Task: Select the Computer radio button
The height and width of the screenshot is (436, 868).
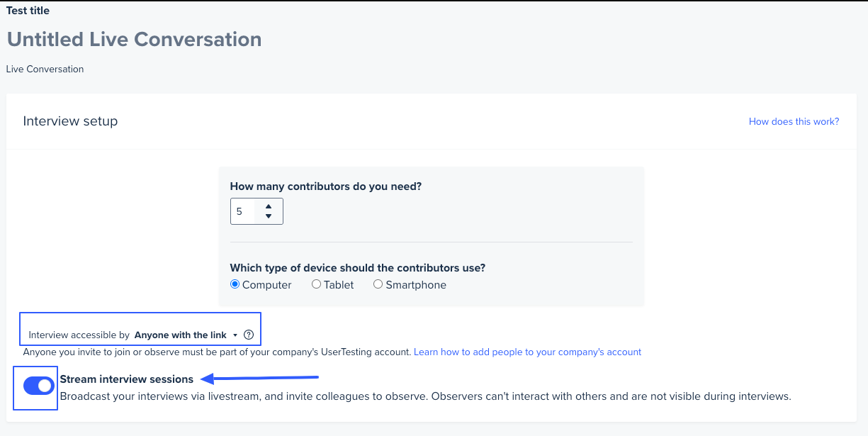Action: (235, 284)
